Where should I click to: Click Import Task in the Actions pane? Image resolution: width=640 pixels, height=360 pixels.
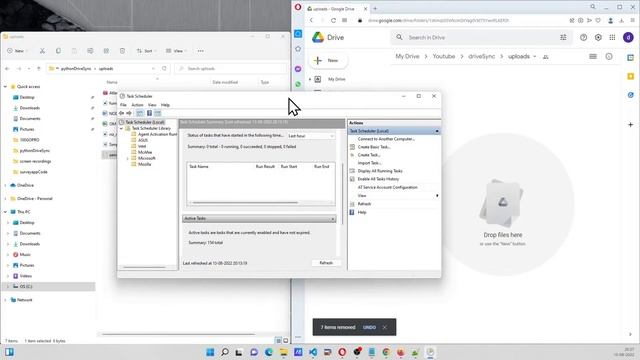(369, 163)
